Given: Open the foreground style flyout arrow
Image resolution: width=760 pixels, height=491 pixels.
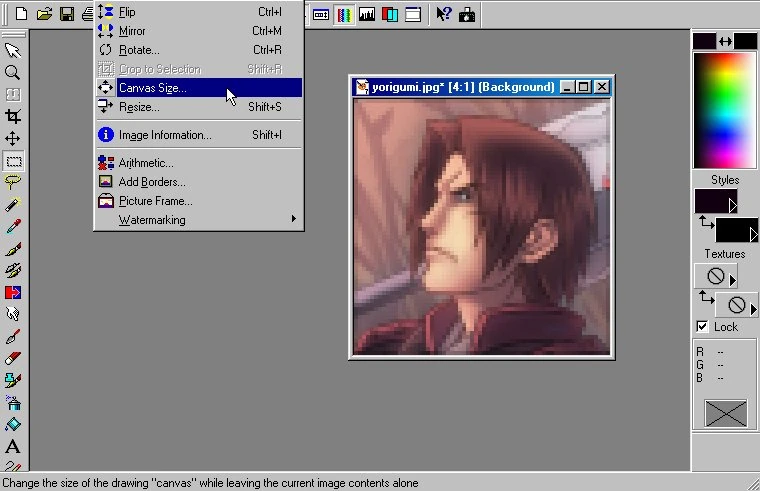Looking at the screenshot, I should click(x=733, y=206).
